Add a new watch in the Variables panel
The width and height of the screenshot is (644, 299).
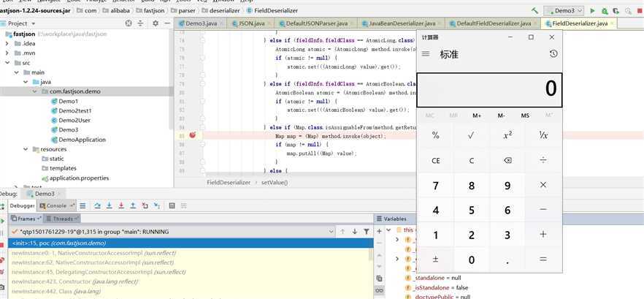(379, 232)
